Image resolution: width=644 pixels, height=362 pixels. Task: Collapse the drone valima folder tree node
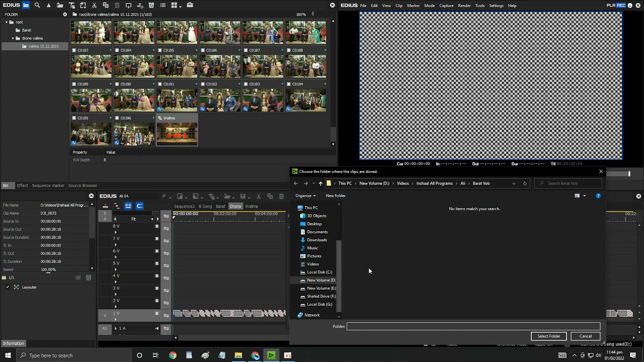(x=13, y=38)
